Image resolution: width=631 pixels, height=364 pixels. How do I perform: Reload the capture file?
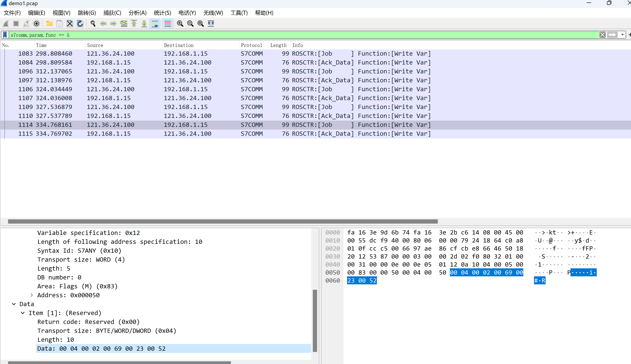(80, 24)
